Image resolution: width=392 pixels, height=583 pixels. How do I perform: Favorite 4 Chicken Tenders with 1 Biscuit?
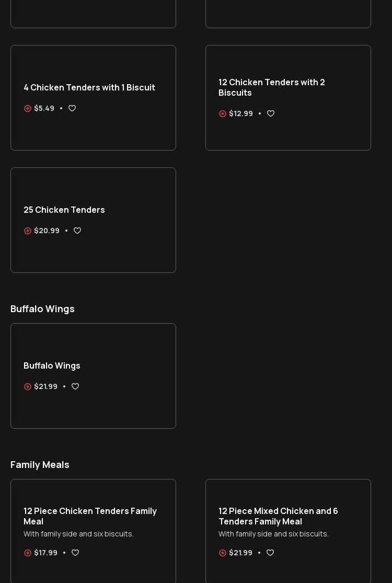[72, 108]
